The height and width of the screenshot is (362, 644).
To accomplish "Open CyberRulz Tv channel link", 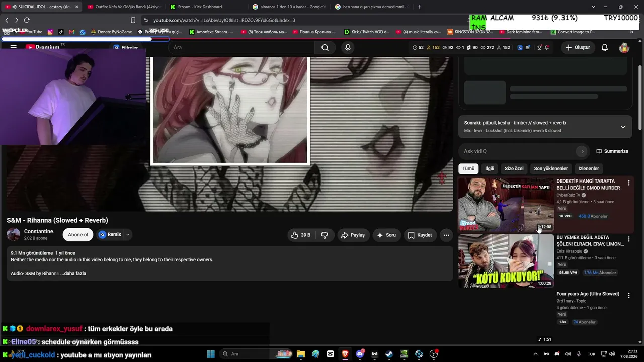I will [568, 195].
